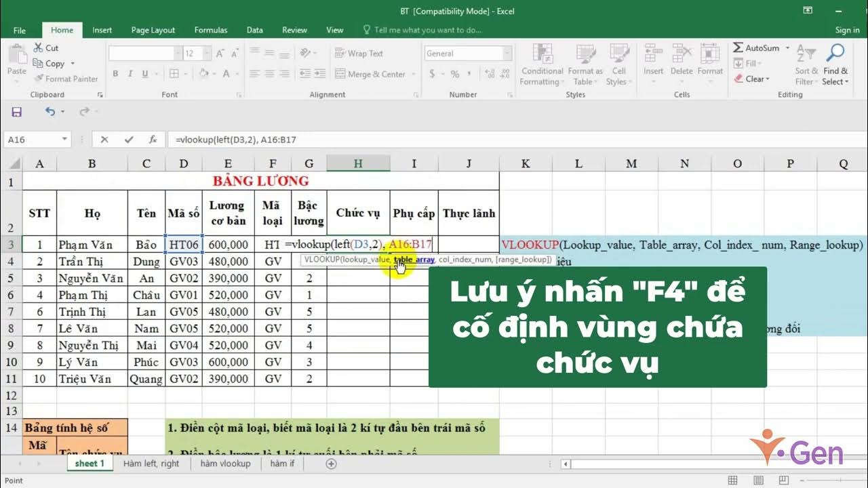The width and height of the screenshot is (868, 488).
Task: Click the Sign in link
Action: [x=847, y=30]
